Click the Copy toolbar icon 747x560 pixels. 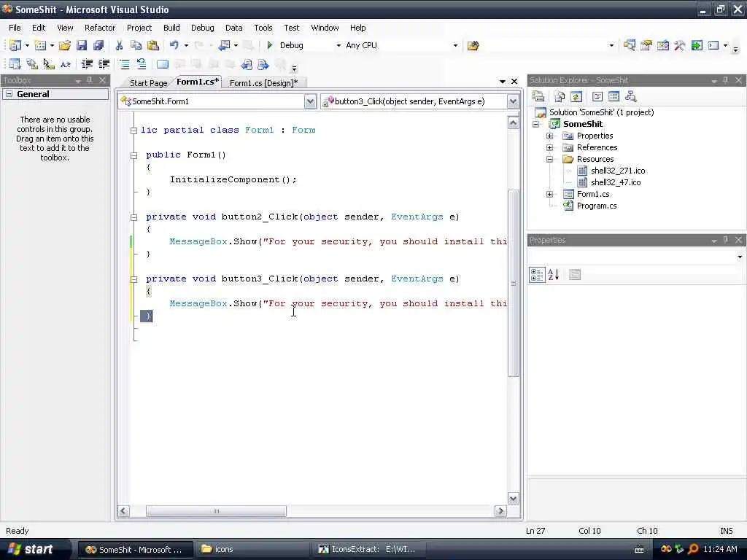pos(136,45)
